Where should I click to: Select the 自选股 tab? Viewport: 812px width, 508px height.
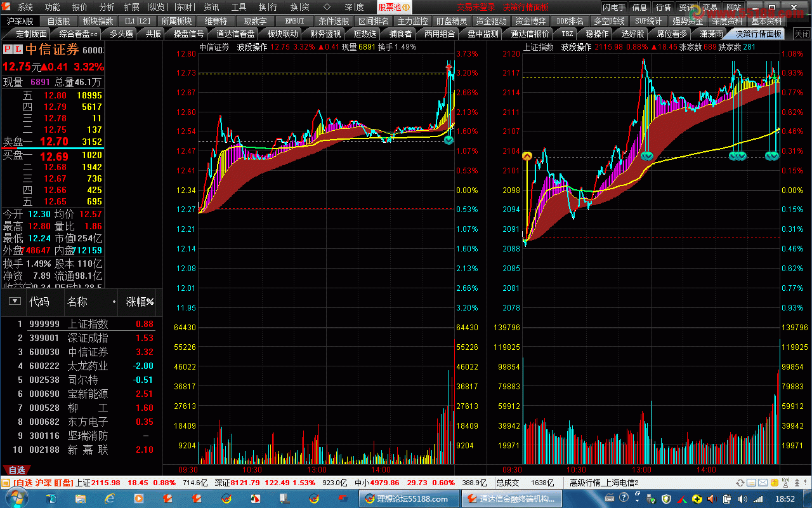coord(60,21)
